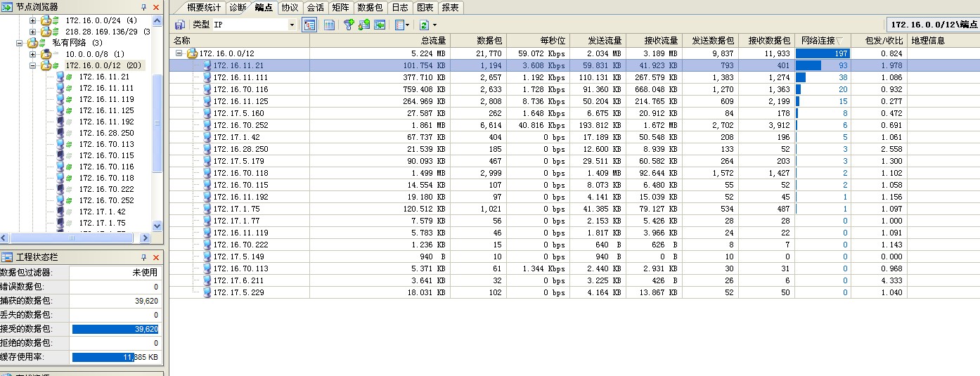
Task: Switch to the tree (hierarchical) view icon
Action: (309, 25)
